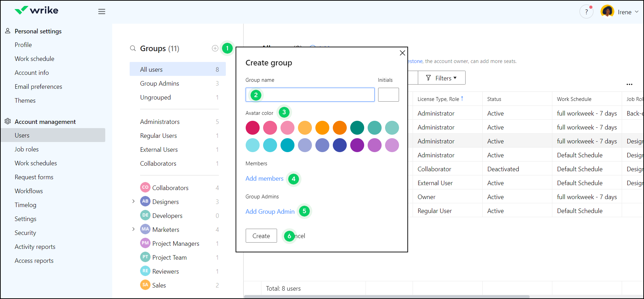Image resolution: width=644 pixels, height=299 pixels.
Task: Click the add group plus icon
Action: click(x=215, y=48)
